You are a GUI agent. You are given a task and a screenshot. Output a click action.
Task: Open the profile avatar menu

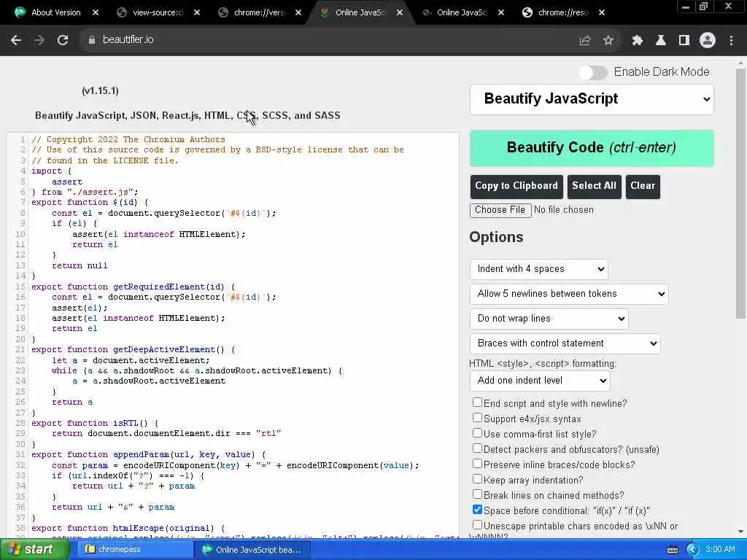tap(708, 41)
